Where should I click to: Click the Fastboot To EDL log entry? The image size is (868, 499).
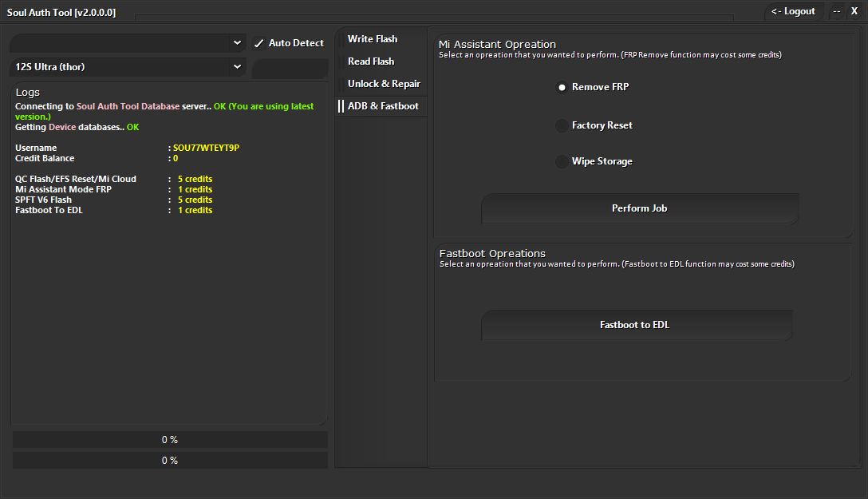113,211
